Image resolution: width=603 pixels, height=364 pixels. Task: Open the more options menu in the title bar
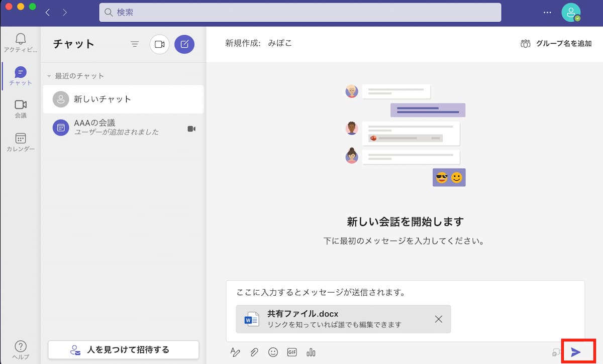(x=547, y=11)
